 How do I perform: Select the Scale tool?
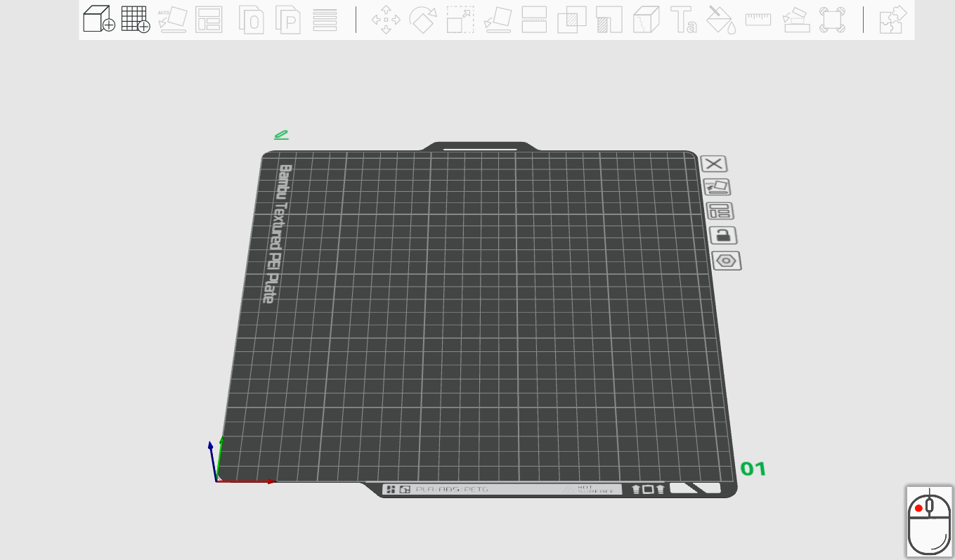coord(460,20)
